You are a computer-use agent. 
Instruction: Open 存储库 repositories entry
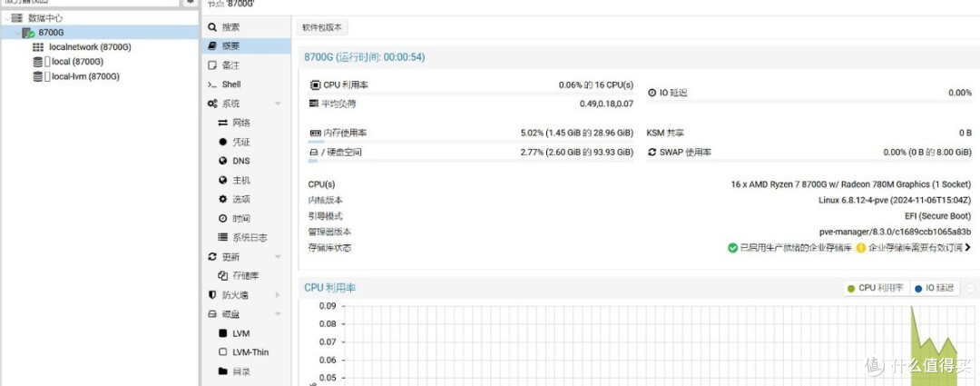click(x=247, y=275)
